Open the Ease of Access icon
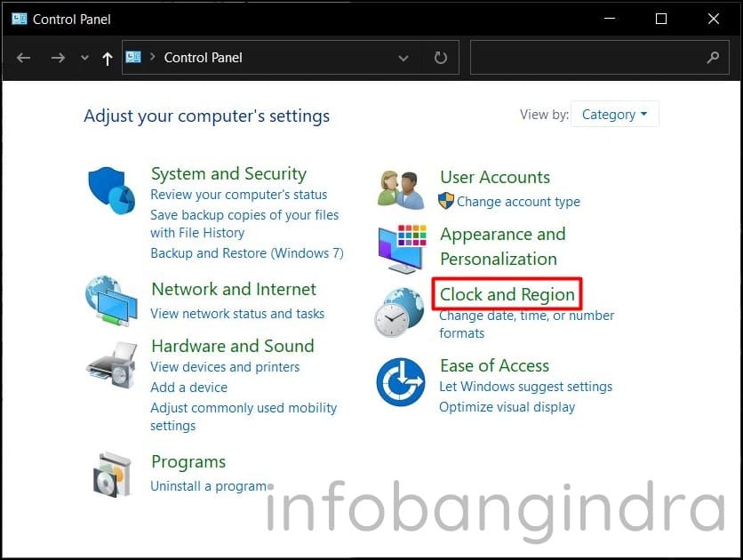Screen dimensions: 743x560 click(401, 382)
